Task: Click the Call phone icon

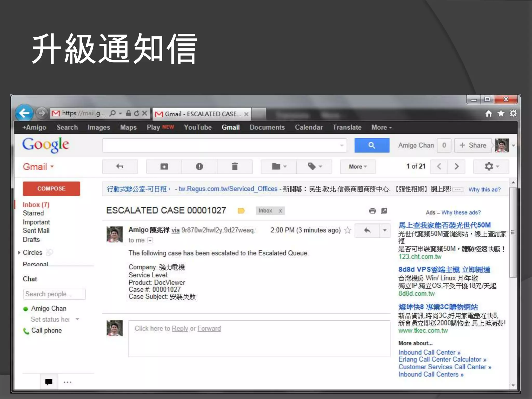Action: coord(26,331)
